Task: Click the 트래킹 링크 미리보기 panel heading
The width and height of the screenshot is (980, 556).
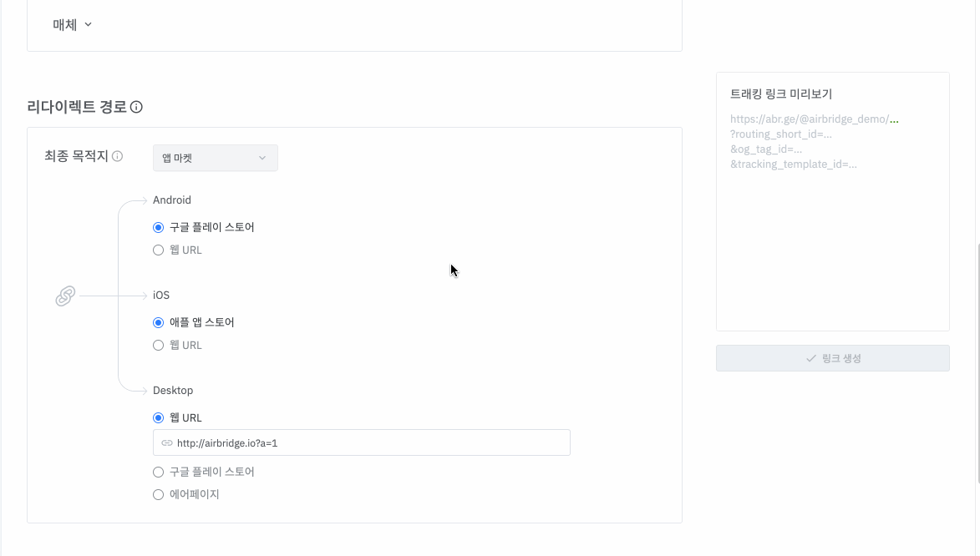Action: point(780,94)
